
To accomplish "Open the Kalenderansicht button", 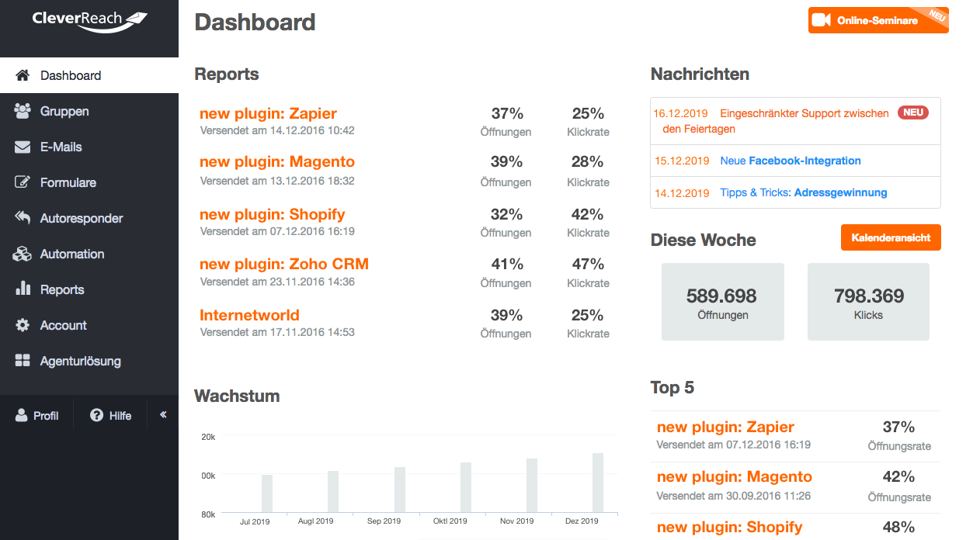I will pyautogui.click(x=891, y=237).
